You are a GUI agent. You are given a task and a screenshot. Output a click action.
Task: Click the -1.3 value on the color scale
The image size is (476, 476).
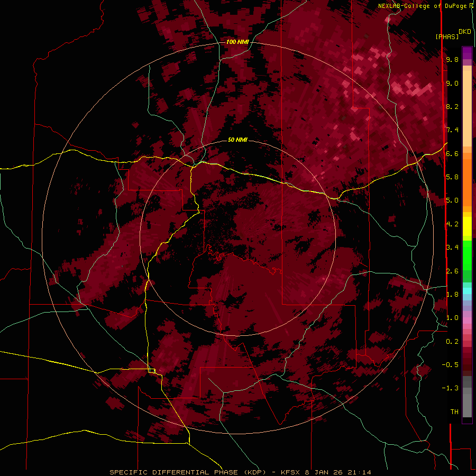(x=450, y=389)
